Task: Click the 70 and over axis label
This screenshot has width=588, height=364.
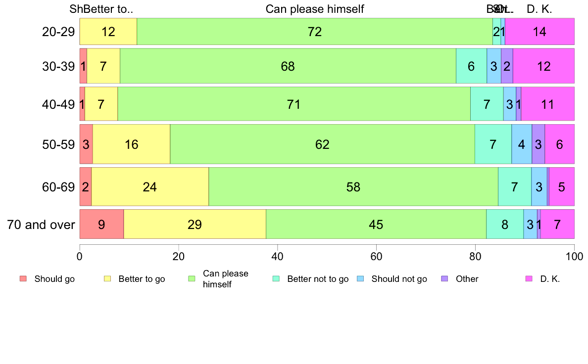Action: tap(41, 225)
